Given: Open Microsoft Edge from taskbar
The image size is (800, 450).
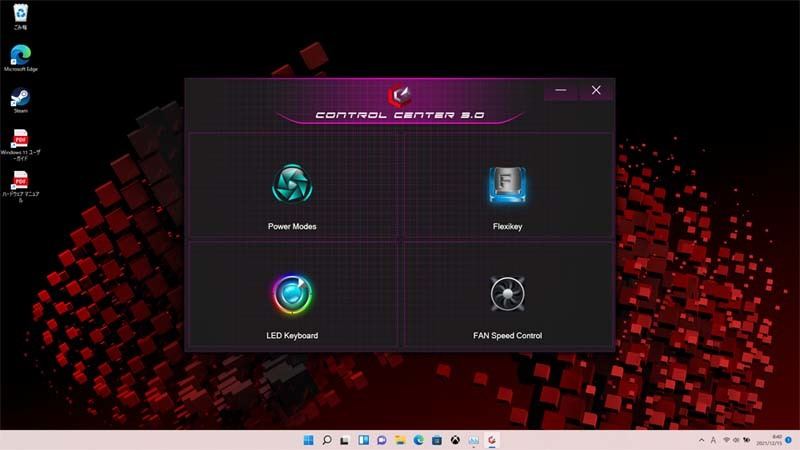Looking at the screenshot, I should point(418,440).
